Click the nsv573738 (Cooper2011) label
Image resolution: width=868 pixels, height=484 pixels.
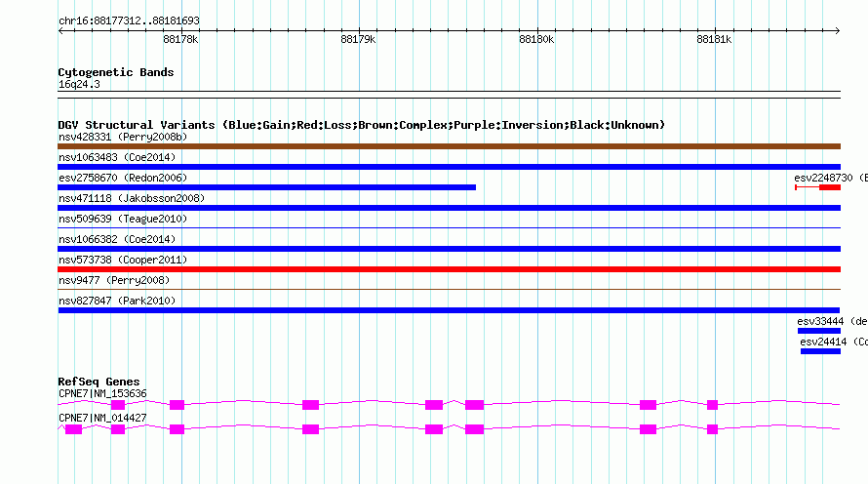pos(123,260)
